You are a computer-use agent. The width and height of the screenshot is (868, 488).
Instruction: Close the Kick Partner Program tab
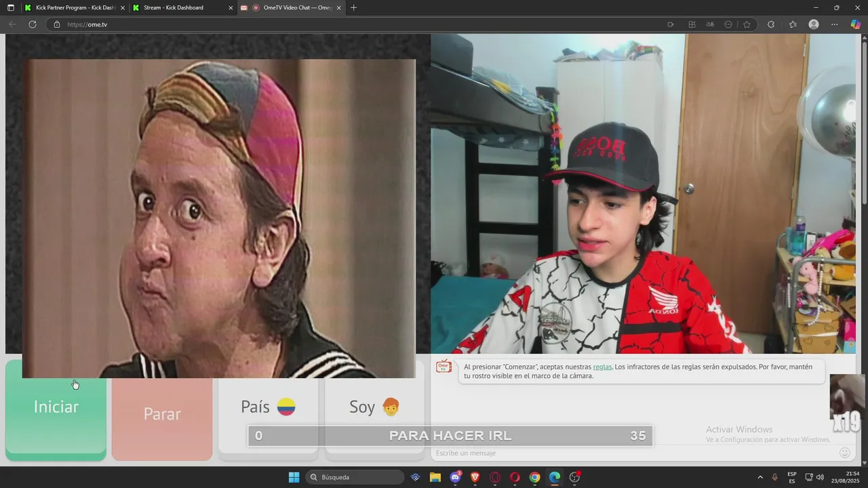(123, 8)
